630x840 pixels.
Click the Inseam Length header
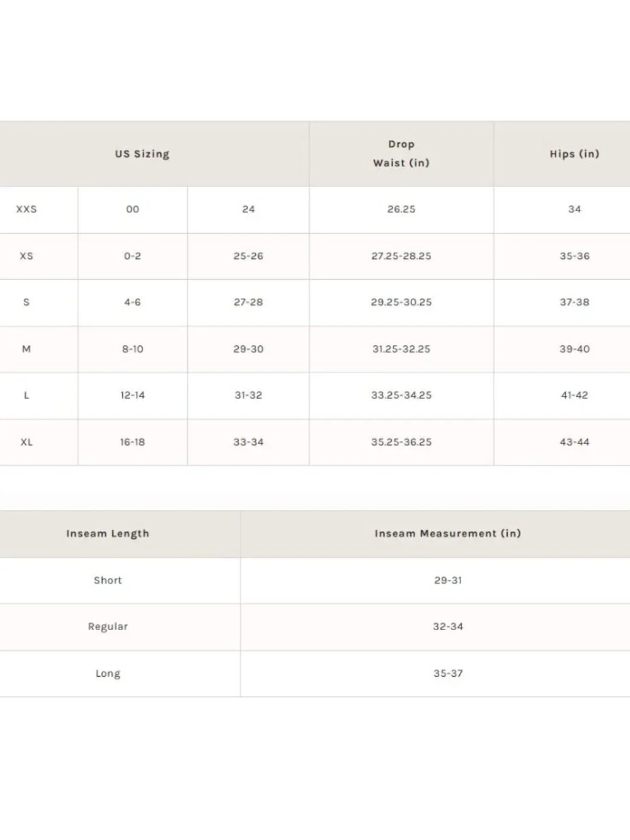point(108,534)
